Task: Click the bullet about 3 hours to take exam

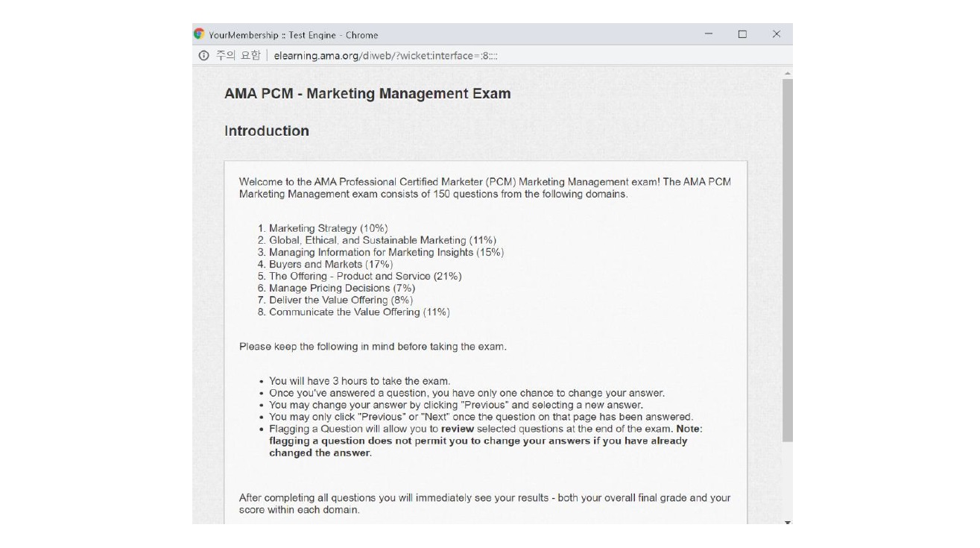Action: coord(359,381)
